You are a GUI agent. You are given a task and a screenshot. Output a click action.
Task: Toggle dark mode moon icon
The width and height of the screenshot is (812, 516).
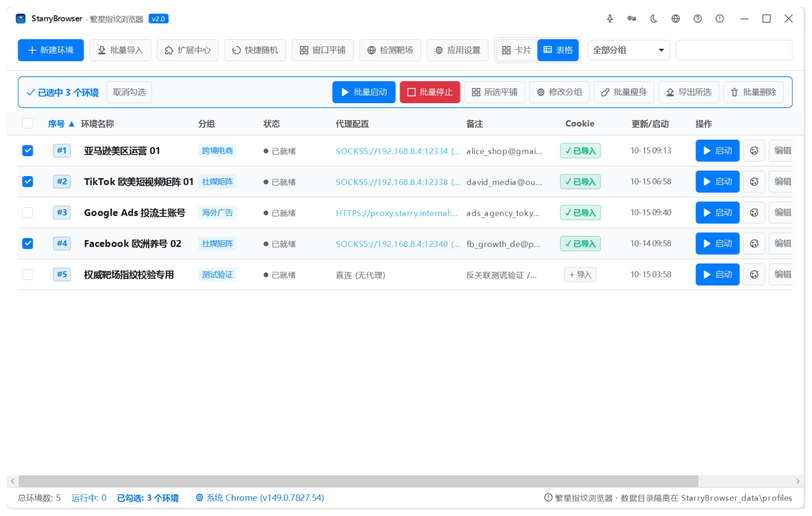(x=654, y=19)
